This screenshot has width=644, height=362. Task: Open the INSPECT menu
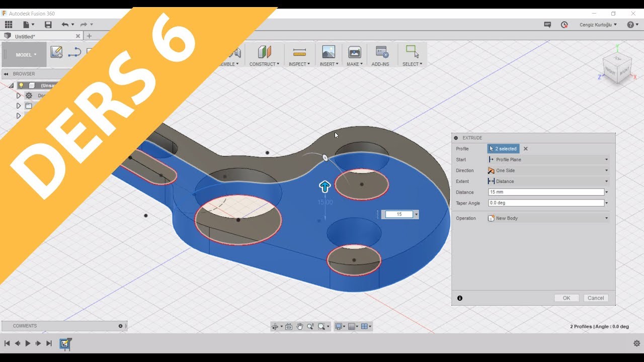pos(299,64)
